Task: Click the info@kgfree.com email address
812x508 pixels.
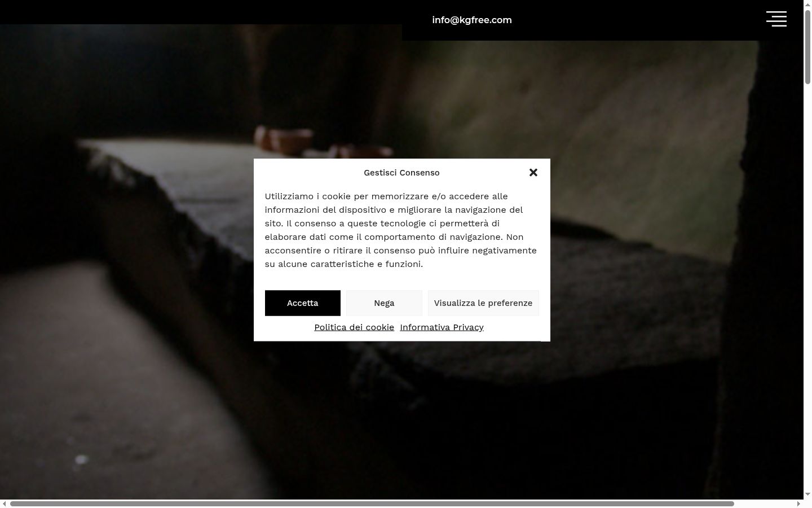Action: click(x=472, y=20)
